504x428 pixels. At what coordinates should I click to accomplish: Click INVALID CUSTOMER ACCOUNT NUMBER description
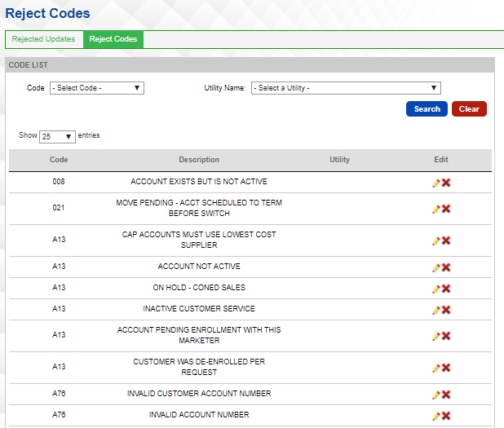199,394
